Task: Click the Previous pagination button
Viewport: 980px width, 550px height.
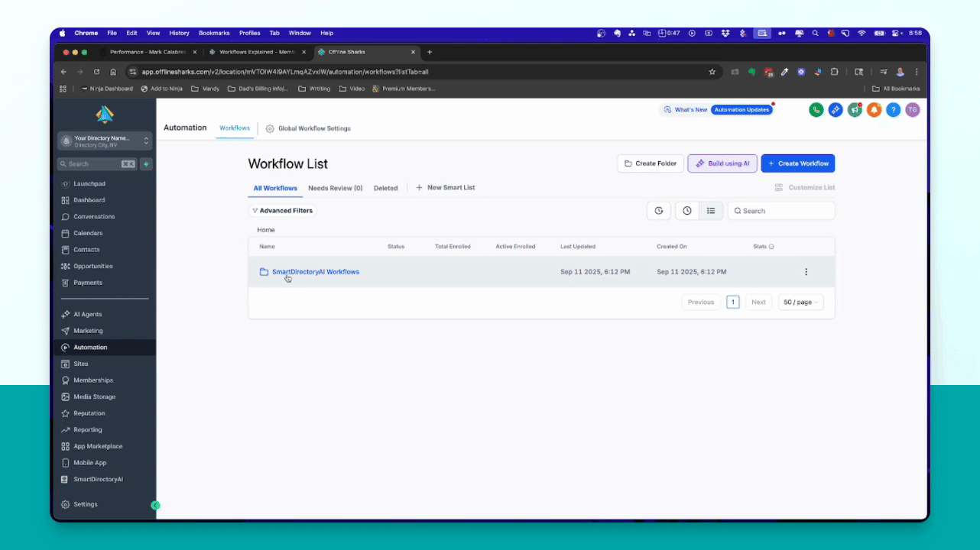Action: 701,302
